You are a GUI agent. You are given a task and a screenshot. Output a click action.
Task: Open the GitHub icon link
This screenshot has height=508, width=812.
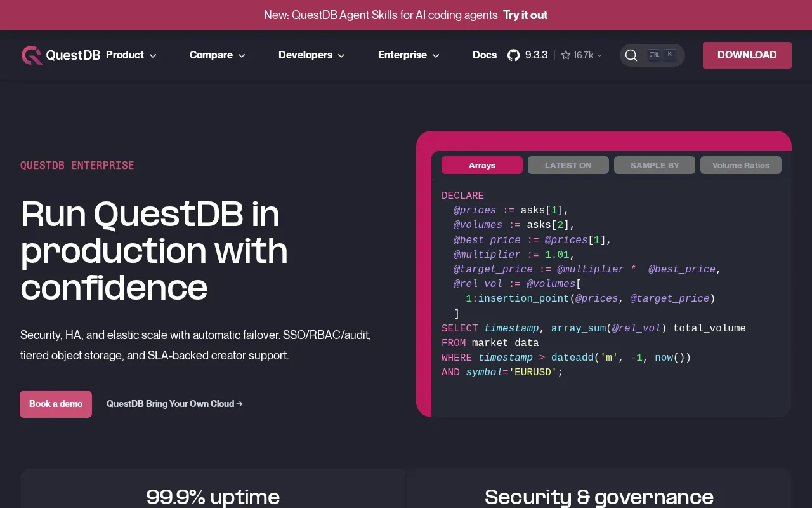[514, 55]
